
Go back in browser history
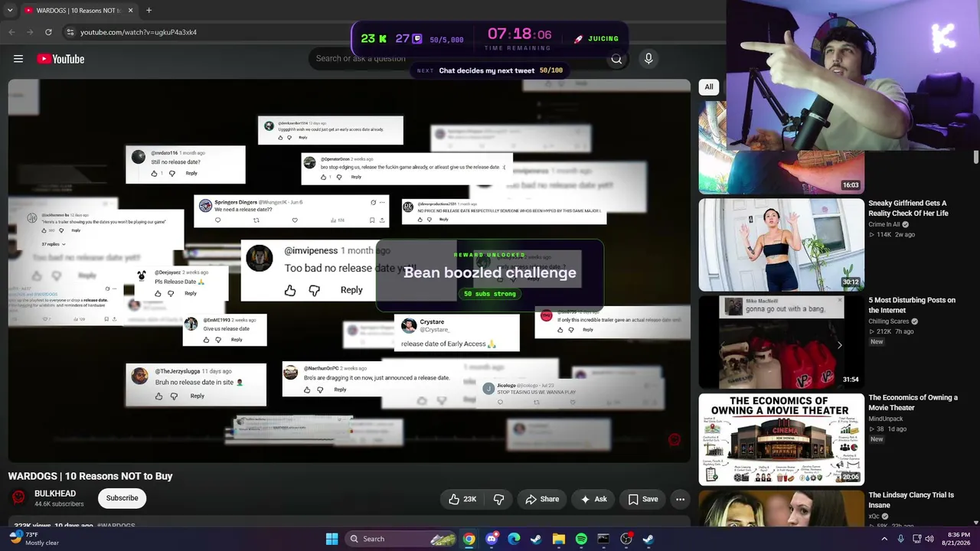(11, 32)
